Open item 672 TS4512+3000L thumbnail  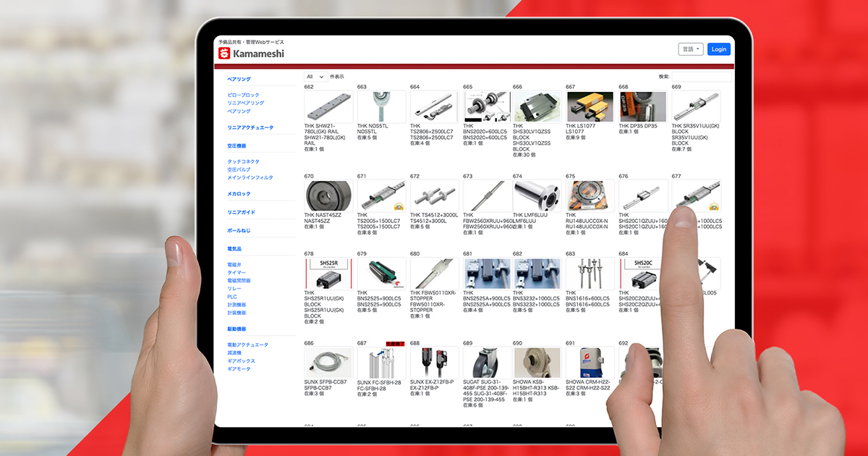click(434, 195)
